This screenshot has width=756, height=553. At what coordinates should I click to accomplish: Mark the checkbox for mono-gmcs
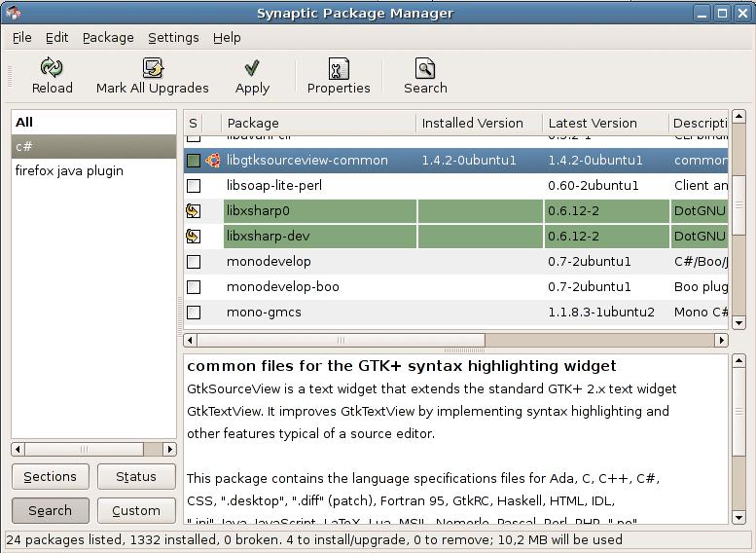click(x=194, y=313)
